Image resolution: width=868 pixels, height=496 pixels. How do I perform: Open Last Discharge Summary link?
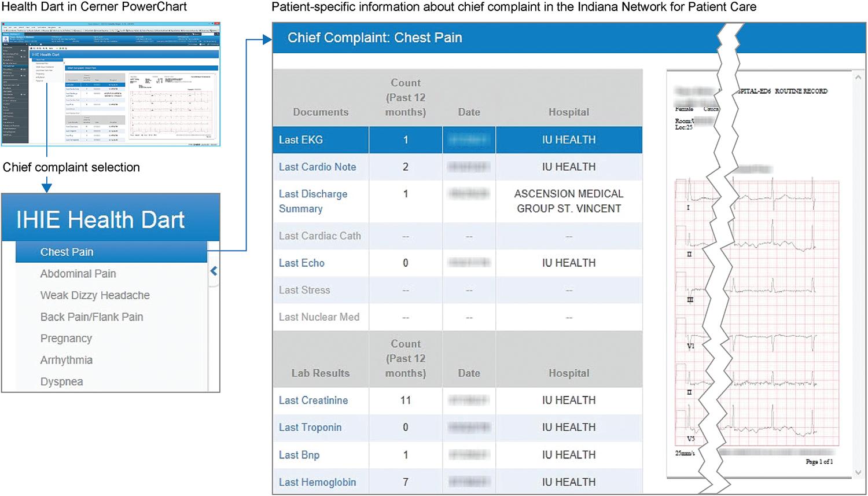tap(313, 201)
